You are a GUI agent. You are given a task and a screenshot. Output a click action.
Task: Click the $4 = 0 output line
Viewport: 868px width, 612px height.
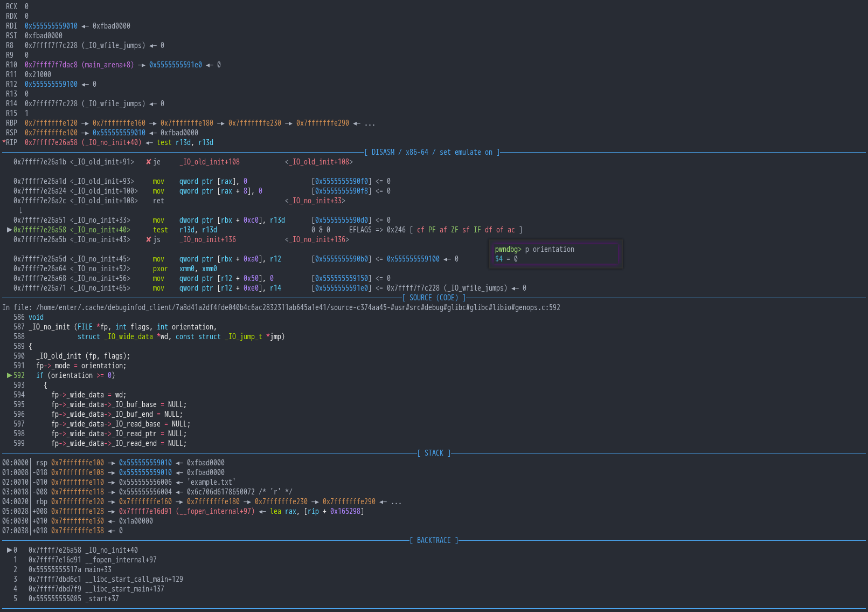click(x=506, y=259)
